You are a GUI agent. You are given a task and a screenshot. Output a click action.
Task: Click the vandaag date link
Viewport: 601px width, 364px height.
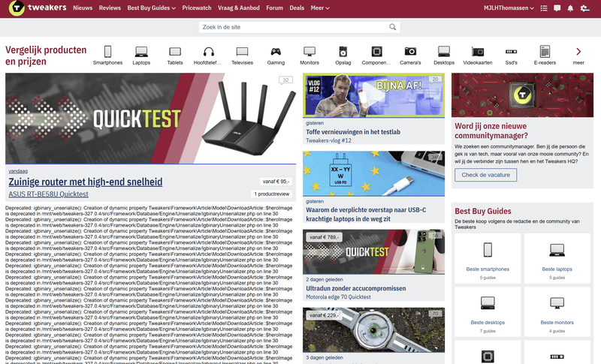click(18, 171)
